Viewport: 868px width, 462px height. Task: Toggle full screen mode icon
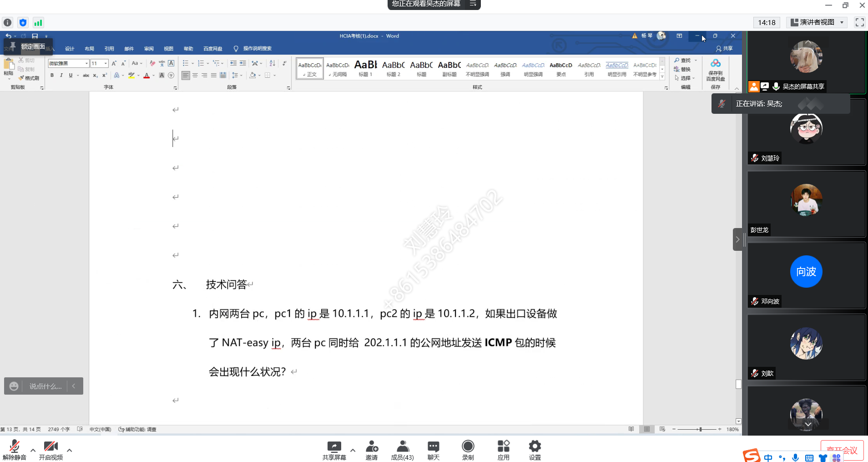[860, 22]
